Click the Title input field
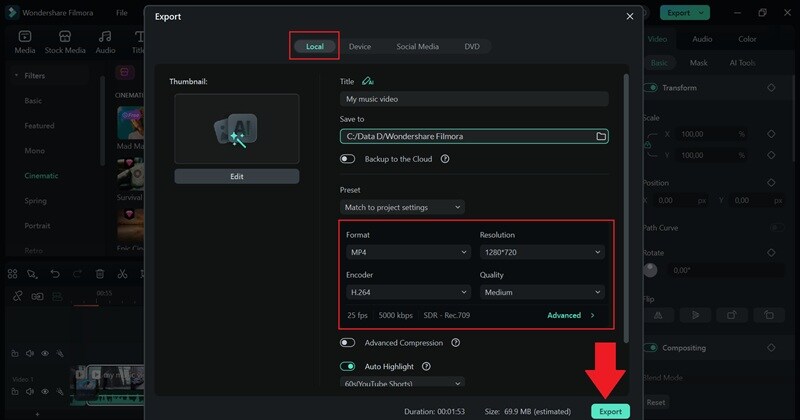The width and height of the screenshot is (800, 420). [474, 99]
